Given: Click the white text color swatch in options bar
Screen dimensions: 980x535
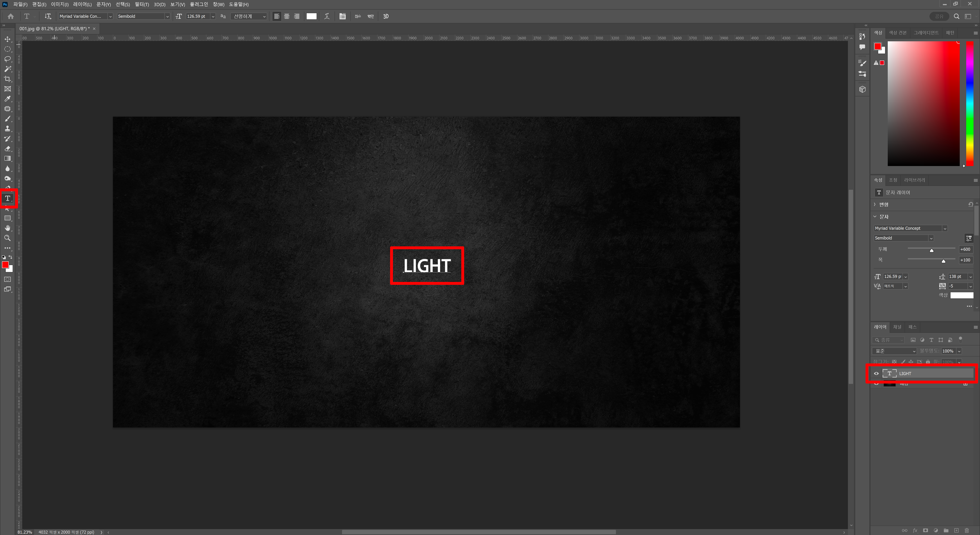Looking at the screenshot, I should click(x=311, y=16).
